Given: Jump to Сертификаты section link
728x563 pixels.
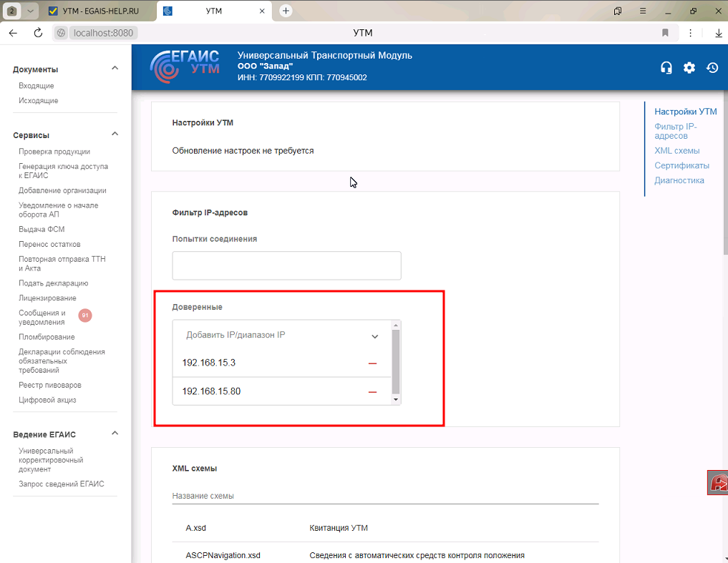Looking at the screenshot, I should click(x=681, y=165).
